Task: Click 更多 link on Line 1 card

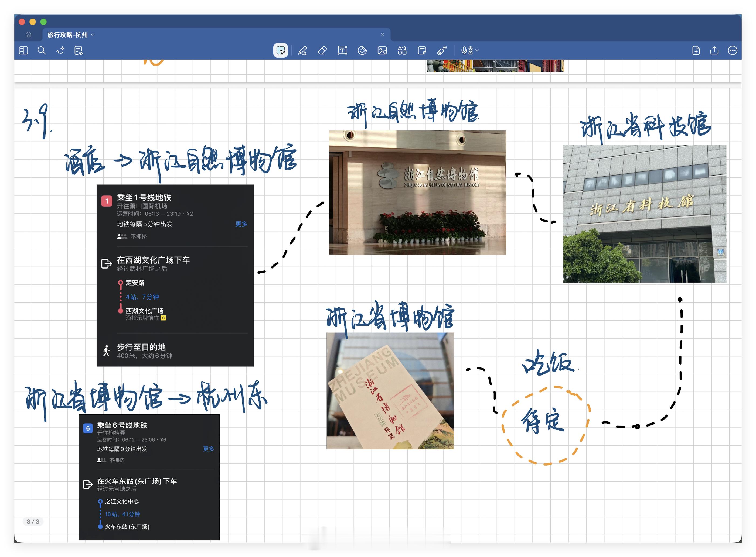Action: point(241,224)
